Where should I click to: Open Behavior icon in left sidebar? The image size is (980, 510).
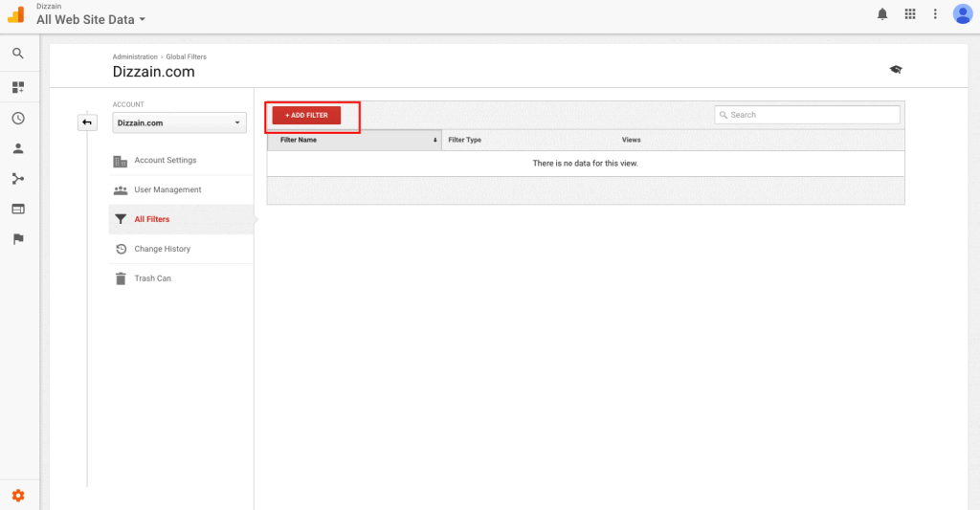click(17, 209)
